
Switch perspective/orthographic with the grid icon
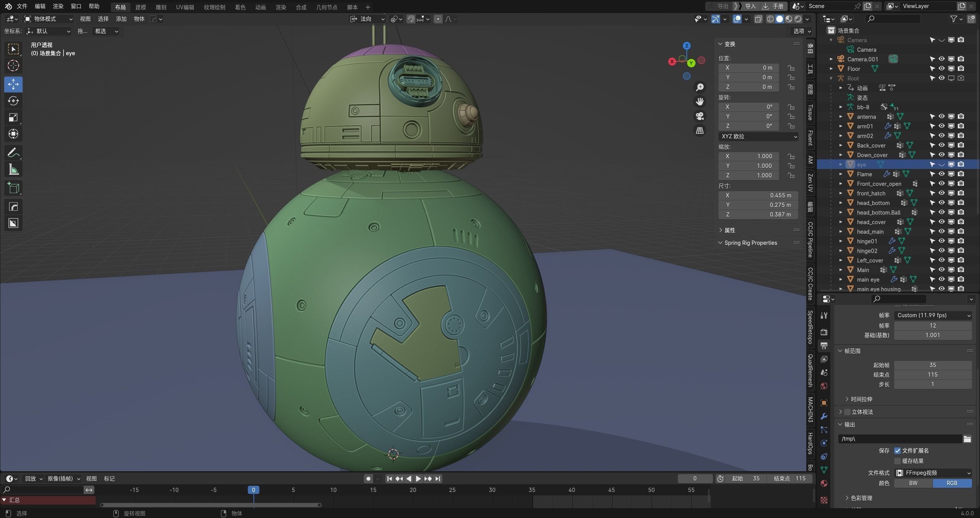[700, 131]
